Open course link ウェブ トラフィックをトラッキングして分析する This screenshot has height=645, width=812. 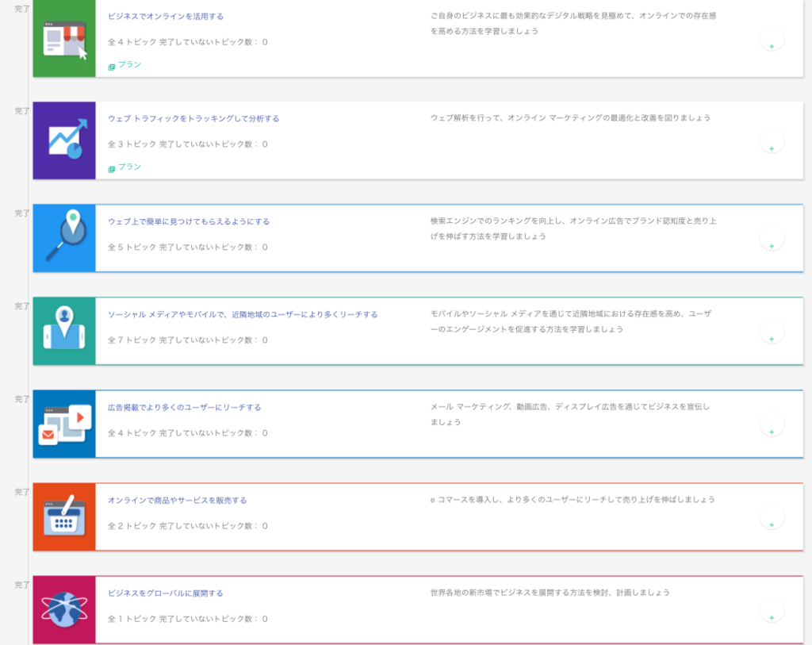[x=193, y=119]
